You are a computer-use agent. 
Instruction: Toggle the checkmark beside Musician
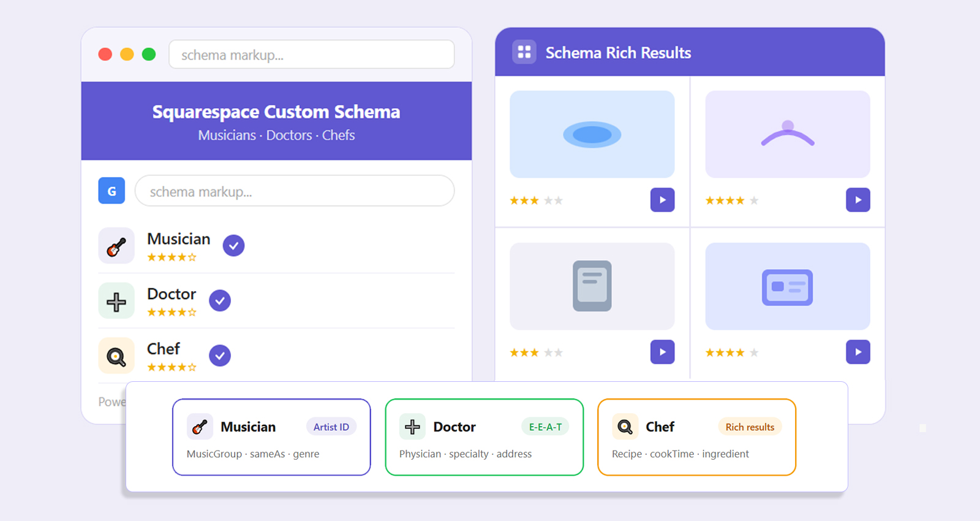[x=233, y=246]
